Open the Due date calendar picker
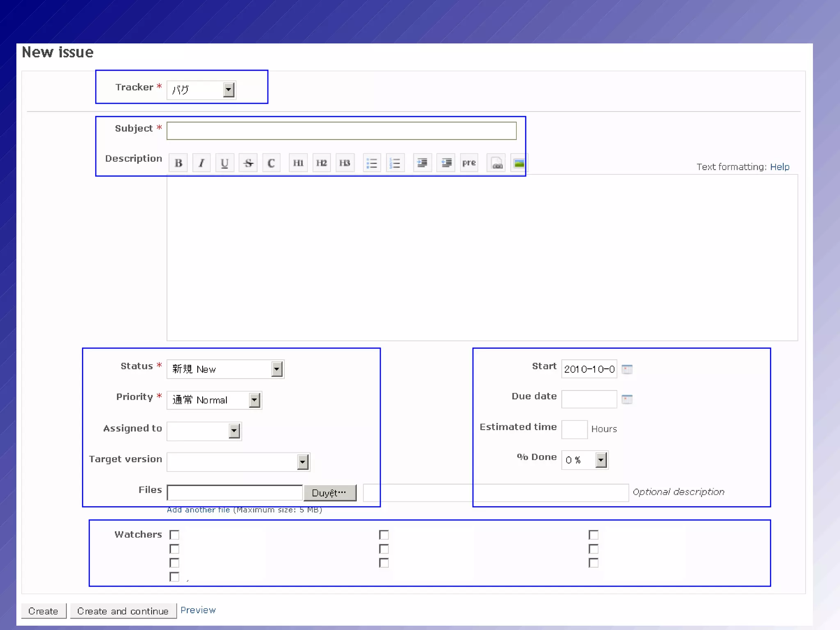The height and width of the screenshot is (630, 840). 627,399
